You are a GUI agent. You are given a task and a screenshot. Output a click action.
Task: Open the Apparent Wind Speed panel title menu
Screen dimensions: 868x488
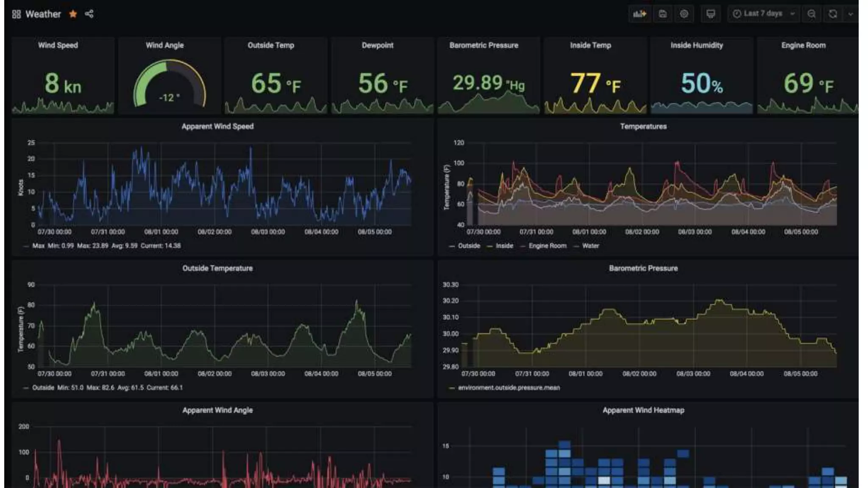[217, 126]
